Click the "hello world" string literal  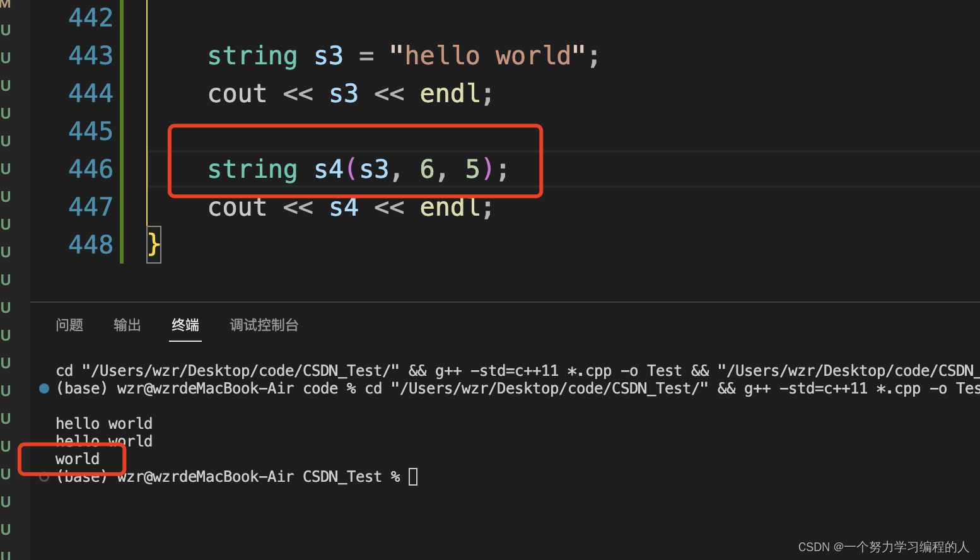(488, 55)
